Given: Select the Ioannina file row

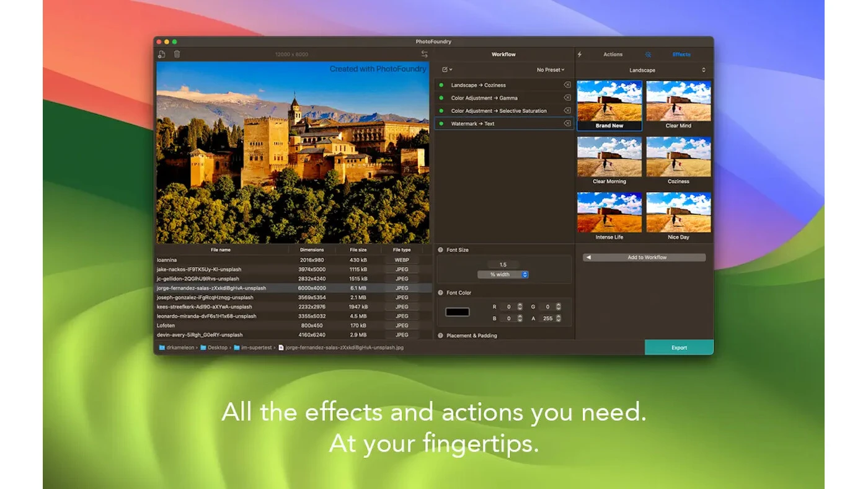Looking at the screenshot, I should (x=293, y=260).
